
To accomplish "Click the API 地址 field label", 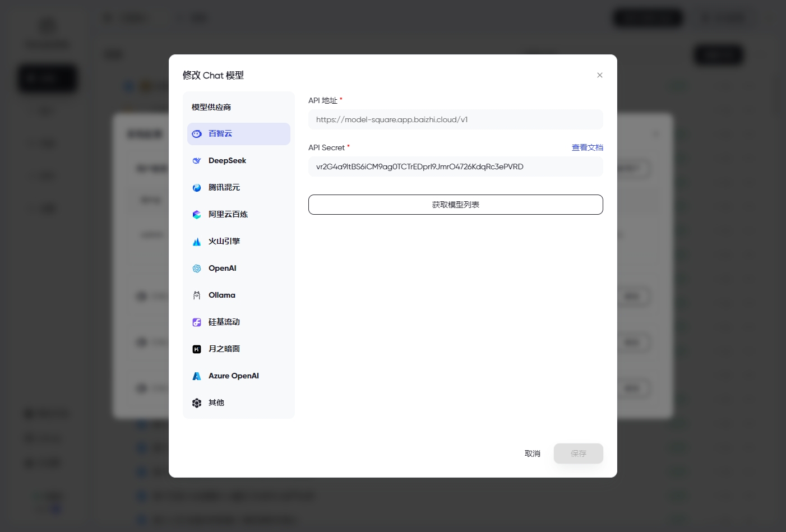I will 323,100.
